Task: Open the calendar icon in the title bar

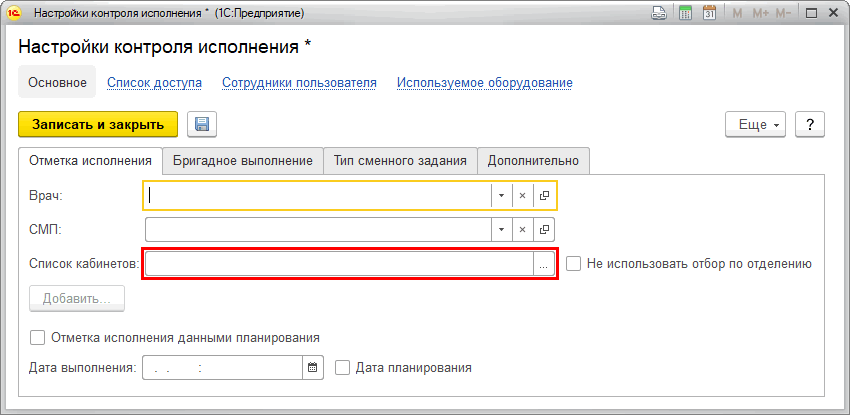Action: (x=712, y=14)
